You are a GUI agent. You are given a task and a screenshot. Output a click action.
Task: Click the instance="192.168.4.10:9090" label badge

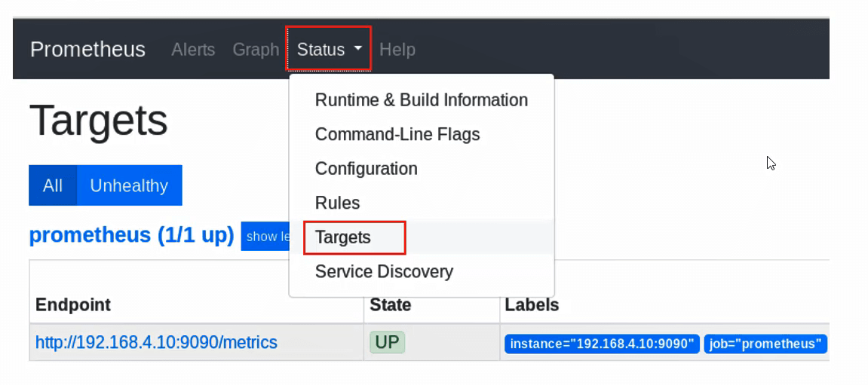(x=603, y=344)
